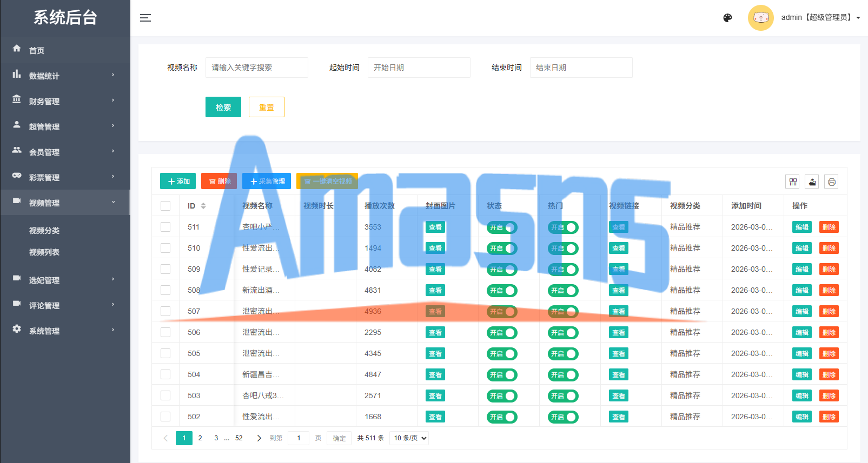This screenshot has width=868, height=463.
Task: Open the 10 条/页 page size dropdown
Action: (x=409, y=438)
